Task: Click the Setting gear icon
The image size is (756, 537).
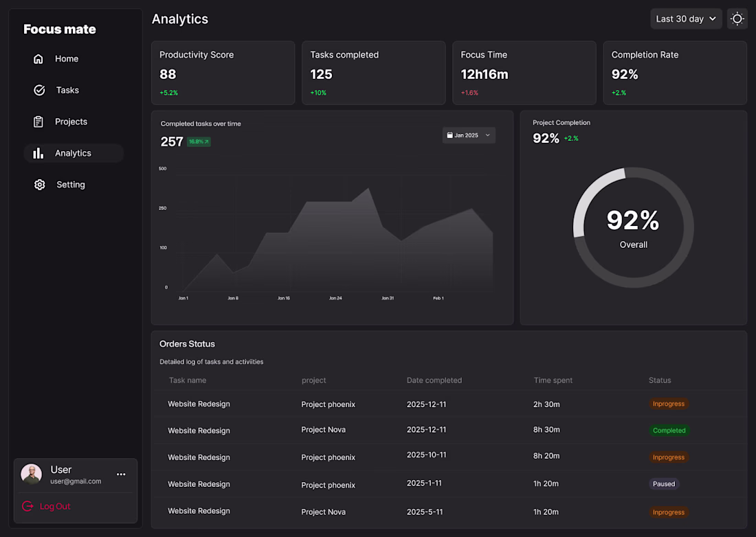Action: tap(40, 185)
